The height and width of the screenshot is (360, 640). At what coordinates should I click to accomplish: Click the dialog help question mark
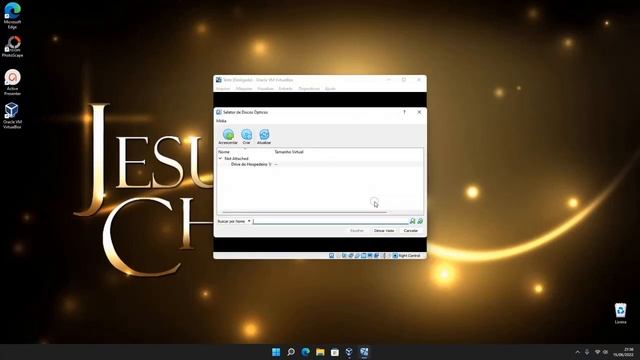click(x=404, y=112)
